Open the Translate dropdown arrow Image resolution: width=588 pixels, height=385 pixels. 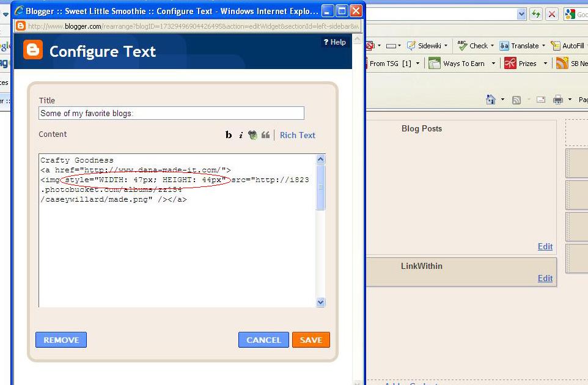tap(543, 46)
